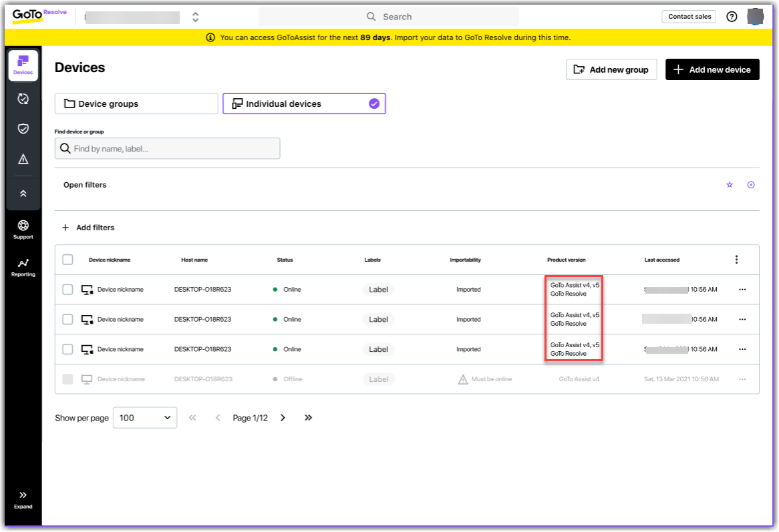Select the Individual devices tab
The width and height of the screenshot is (779, 532).
[304, 103]
